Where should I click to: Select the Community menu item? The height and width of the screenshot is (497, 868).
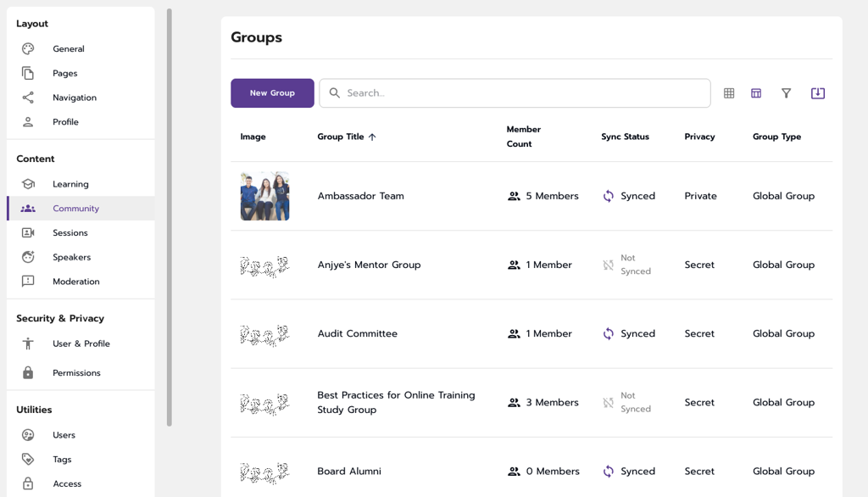click(x=81, y=209)
